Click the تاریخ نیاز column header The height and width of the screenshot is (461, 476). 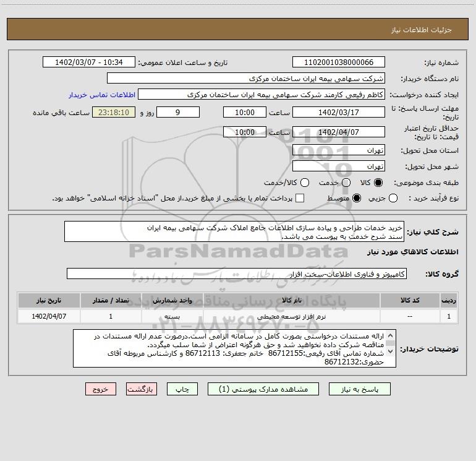pos(49,300)
